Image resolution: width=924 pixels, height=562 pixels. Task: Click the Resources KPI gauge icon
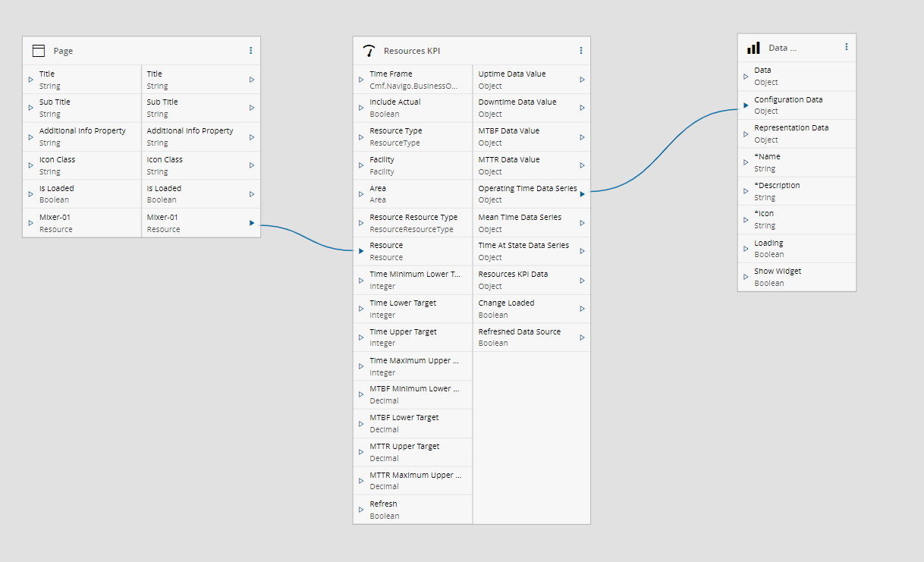click(369, 51)
